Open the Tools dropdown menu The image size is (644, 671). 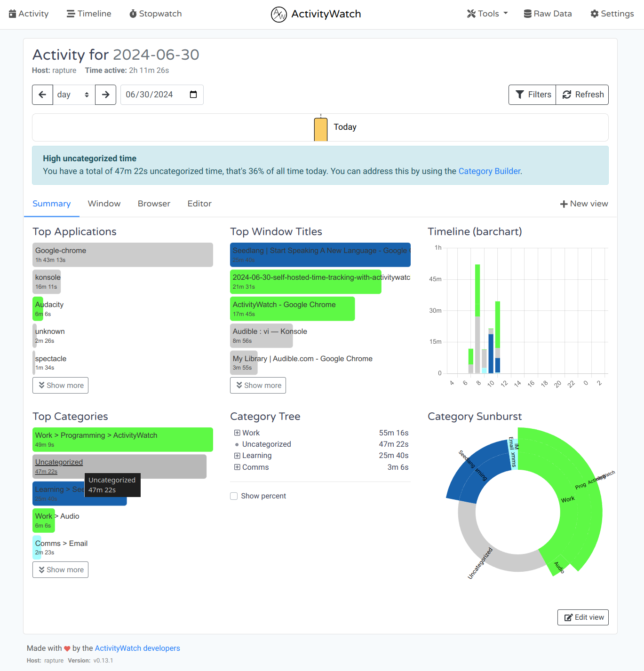tap(487, 14)
